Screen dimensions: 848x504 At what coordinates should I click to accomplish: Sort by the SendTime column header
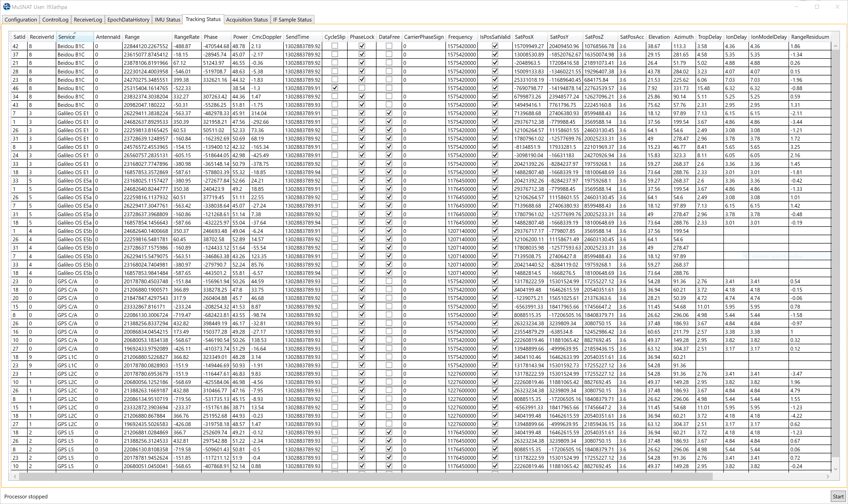(x=303, y=37)
